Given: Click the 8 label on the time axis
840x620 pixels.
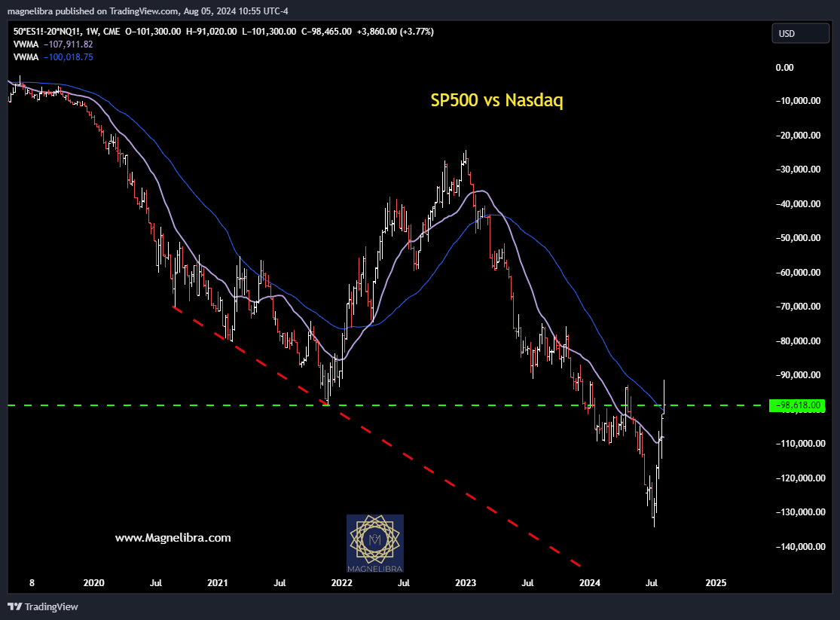Looking at the screenshot, I should [32, 582].
